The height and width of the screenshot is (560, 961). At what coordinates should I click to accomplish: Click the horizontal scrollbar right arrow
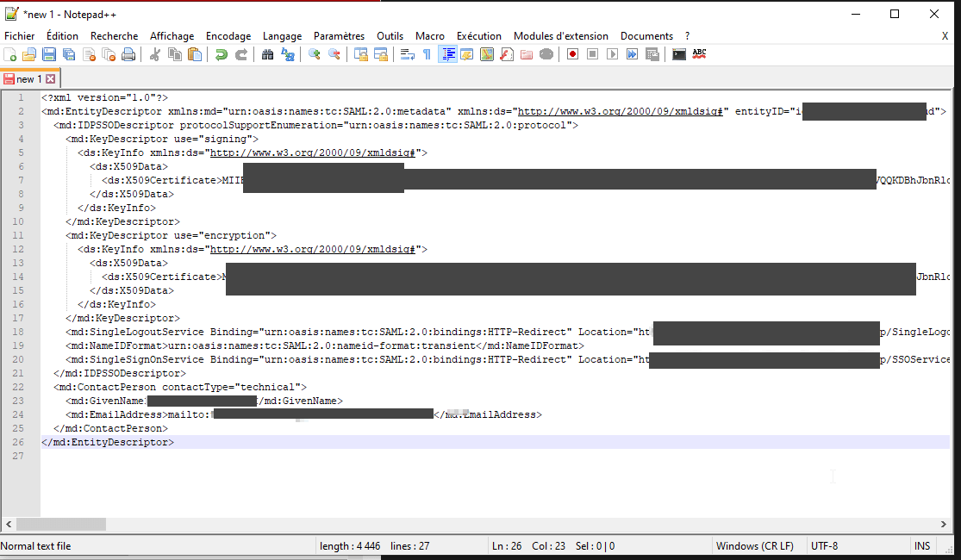[943, 525]
